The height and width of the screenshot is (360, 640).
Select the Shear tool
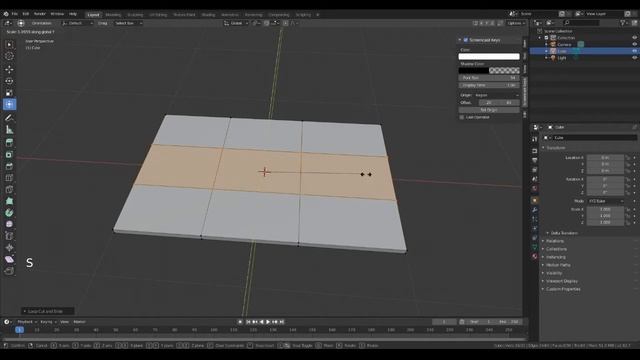coord(9,259)
